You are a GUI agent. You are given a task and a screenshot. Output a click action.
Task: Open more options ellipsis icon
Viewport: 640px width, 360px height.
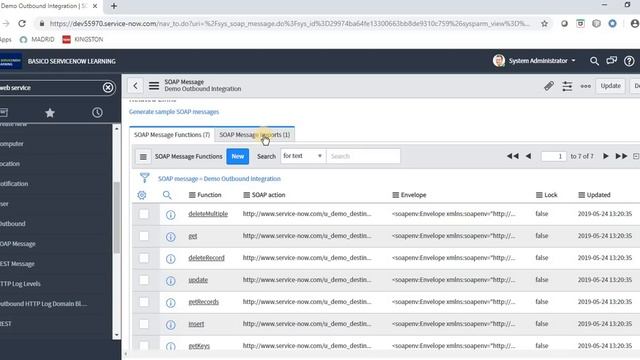(x=586, y=86)
